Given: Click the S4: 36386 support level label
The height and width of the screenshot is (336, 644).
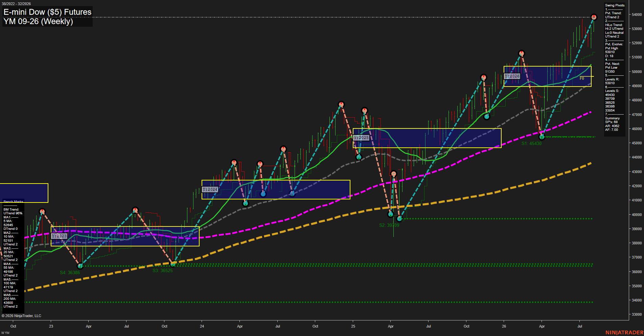Looking at the screenshot, I should click(x=70, y=272).
